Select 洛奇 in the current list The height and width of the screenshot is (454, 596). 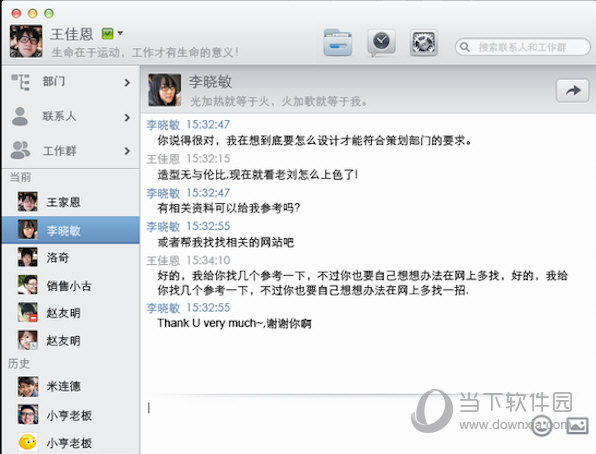point(71,257)
